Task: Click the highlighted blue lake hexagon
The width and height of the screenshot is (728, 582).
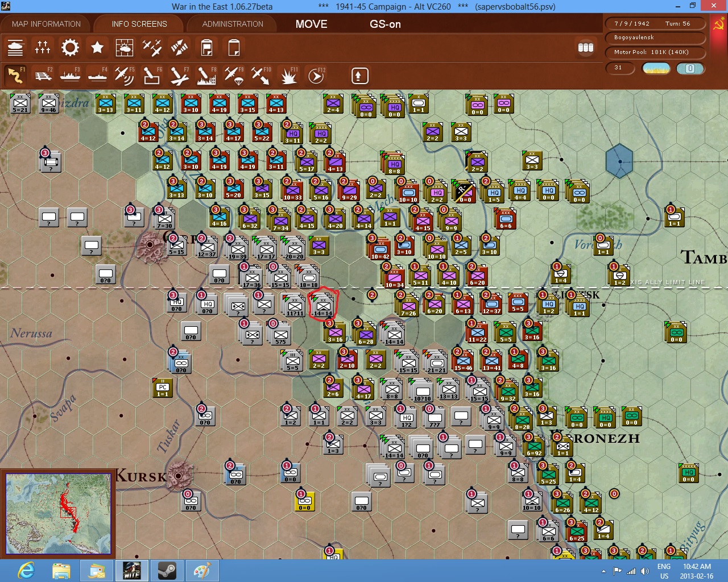Action: [x=619, y=161]
